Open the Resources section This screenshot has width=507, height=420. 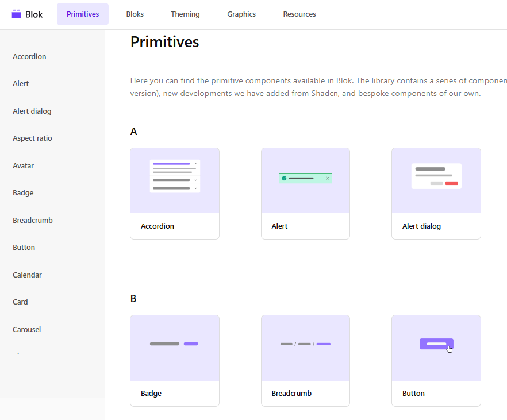299,14
